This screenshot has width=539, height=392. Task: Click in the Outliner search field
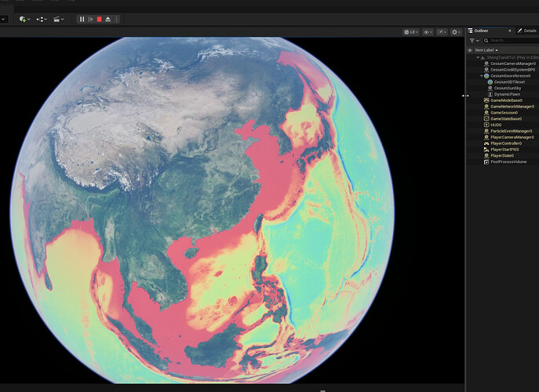coord(512,41)
